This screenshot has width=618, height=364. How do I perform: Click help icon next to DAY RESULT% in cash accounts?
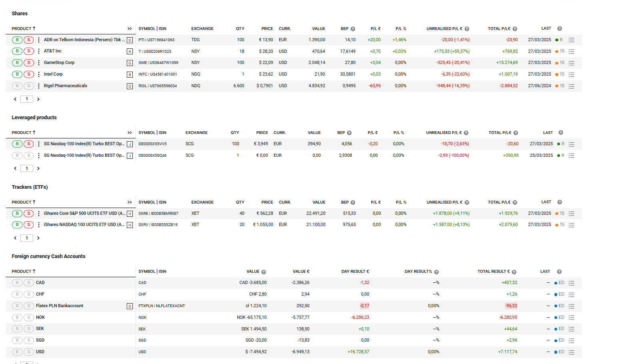[436, 272]
